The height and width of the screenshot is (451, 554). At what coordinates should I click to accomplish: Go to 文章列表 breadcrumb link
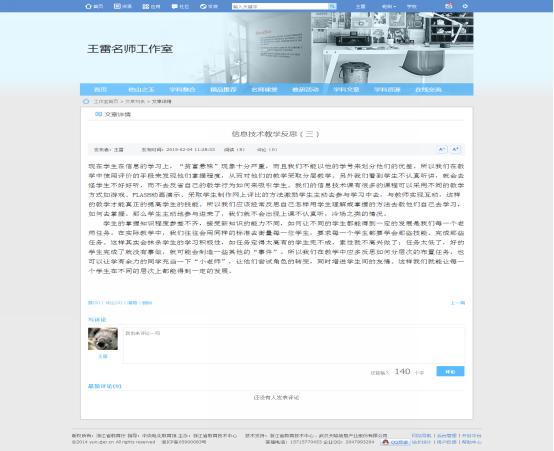pyautogui.click(x=135, y=101)
